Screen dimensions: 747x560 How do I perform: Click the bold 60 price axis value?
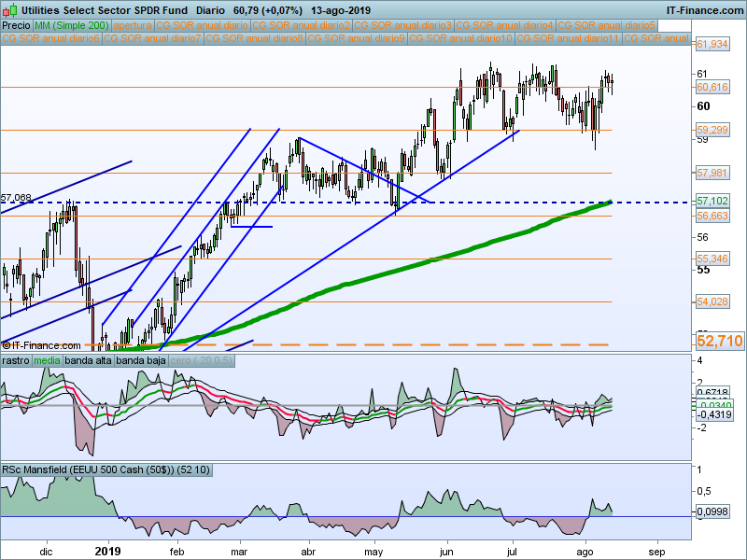[x=703, y=106]
